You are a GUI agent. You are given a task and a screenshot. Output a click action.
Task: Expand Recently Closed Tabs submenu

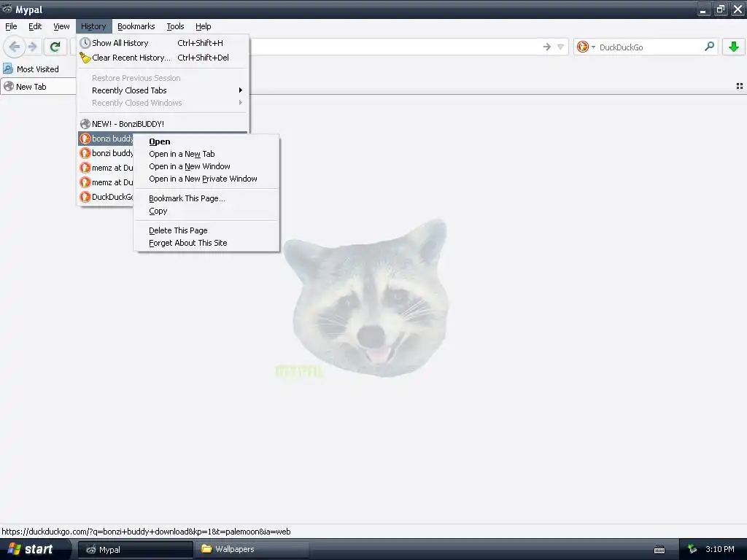coord(163,90)
